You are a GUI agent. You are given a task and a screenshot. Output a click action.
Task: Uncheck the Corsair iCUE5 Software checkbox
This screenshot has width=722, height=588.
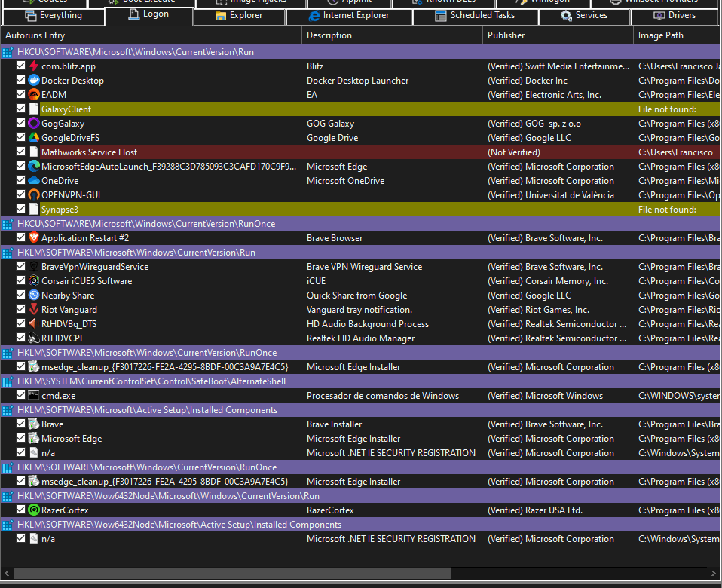pyautogui.click(x=20, y=280)
